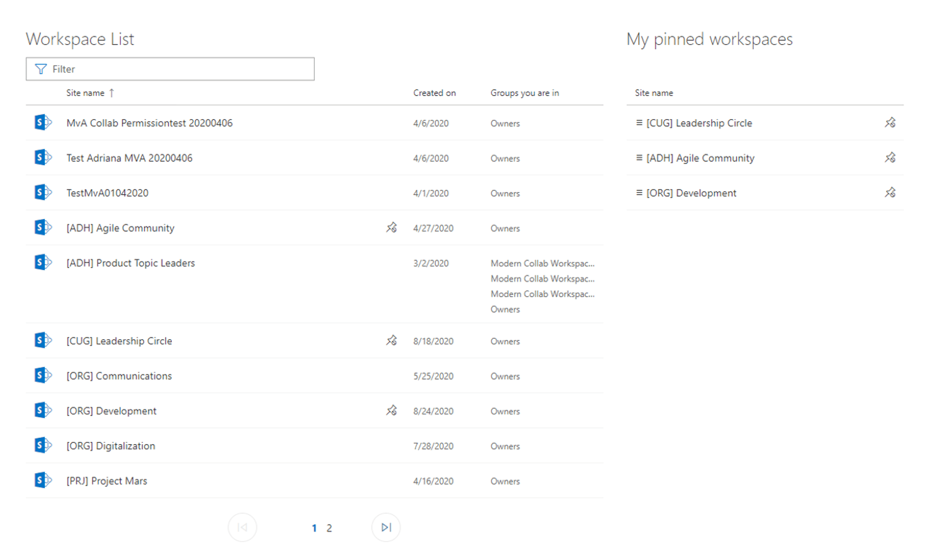The image size is (927, 560).
Task: Unpin [CUG] Leadership Circle in Workspace List
Action: point(392,340)
